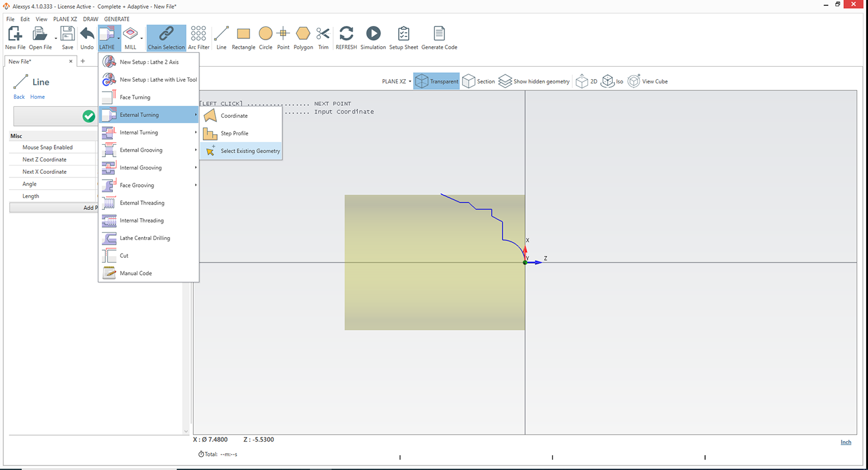Toggle the Transparent view mode
Screen dimensions: 868x470
pyautogui.click(x=437, y=82)
